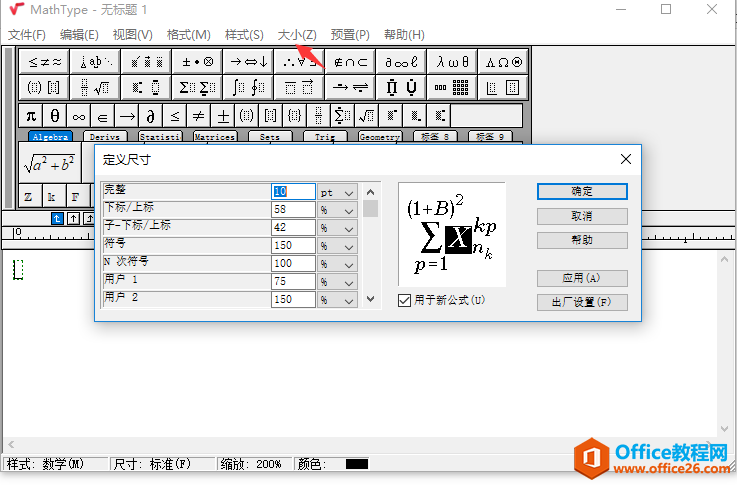The height and width of the screenshot is (486, 737).
Task: Click the 出厂设置(F) button
Action: coord(582,302)
